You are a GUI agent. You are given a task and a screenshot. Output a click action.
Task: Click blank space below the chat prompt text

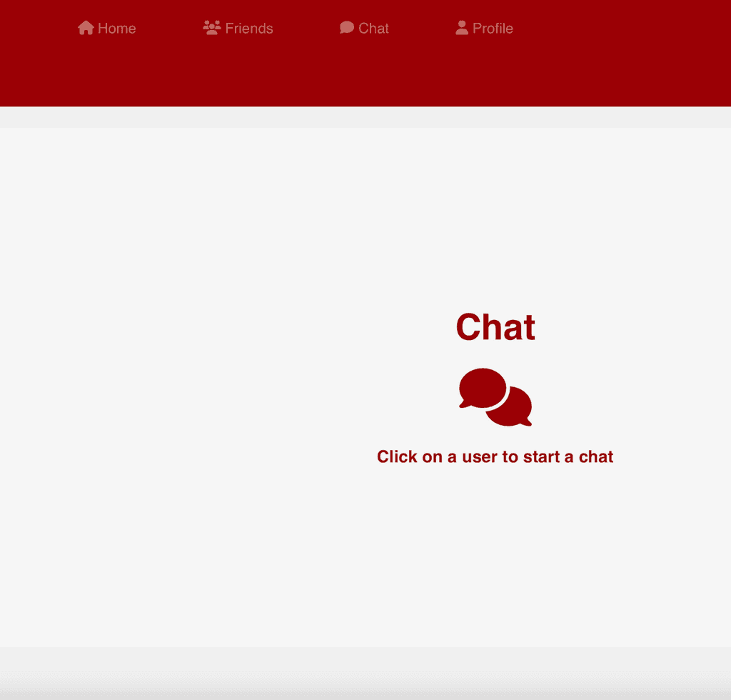click(495, 555)
